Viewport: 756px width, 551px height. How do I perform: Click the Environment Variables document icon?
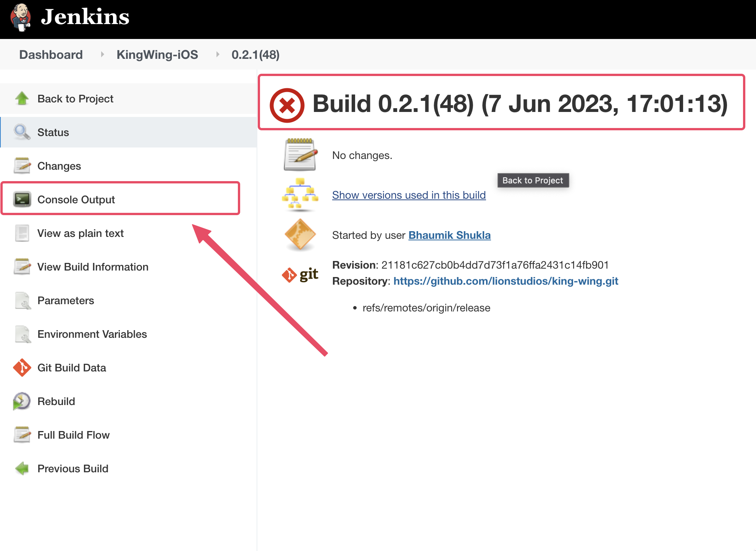point(23,334)
